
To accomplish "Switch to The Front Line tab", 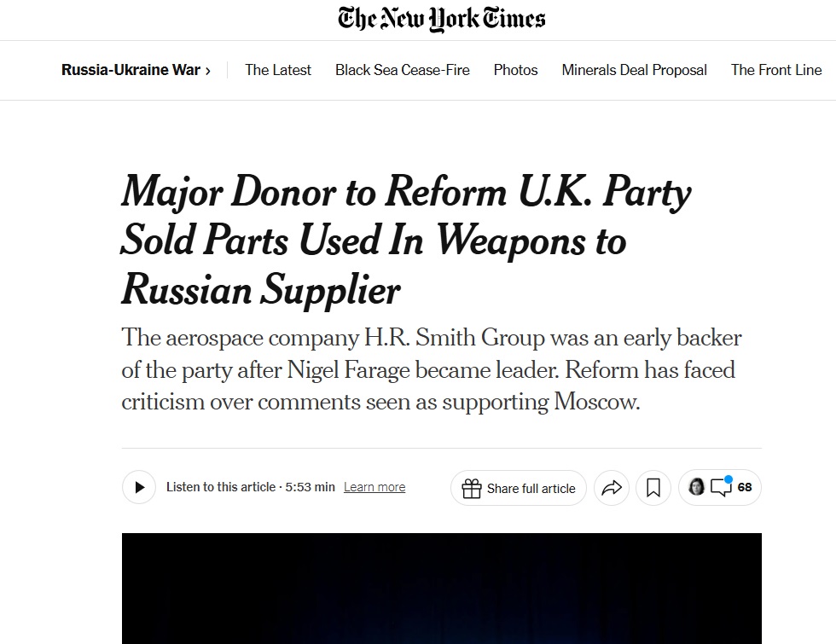I will [776, 70].
